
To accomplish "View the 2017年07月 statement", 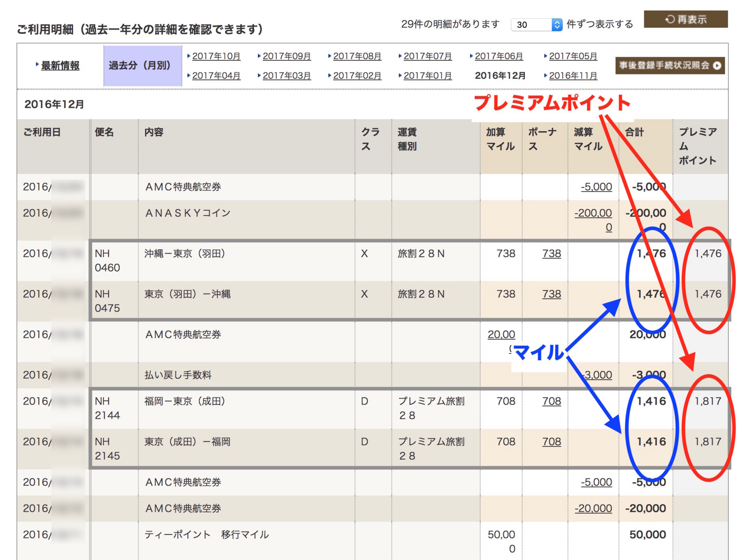I will [x=427, y=56].
